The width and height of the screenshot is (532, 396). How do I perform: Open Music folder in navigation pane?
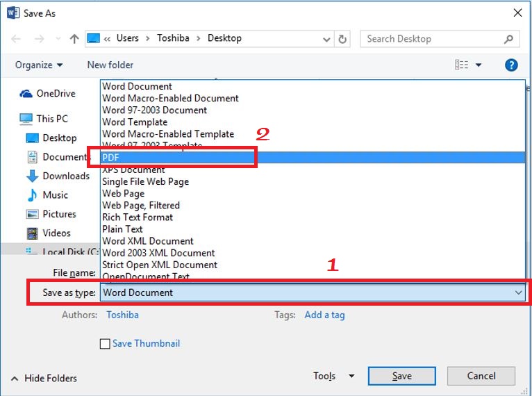pos(56,195)
